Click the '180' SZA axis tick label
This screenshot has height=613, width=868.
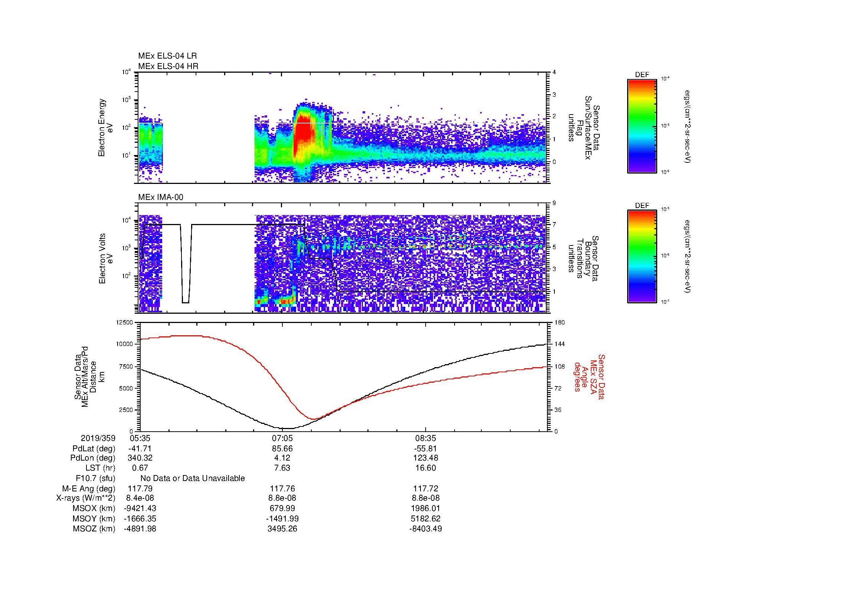coord(560,322)
